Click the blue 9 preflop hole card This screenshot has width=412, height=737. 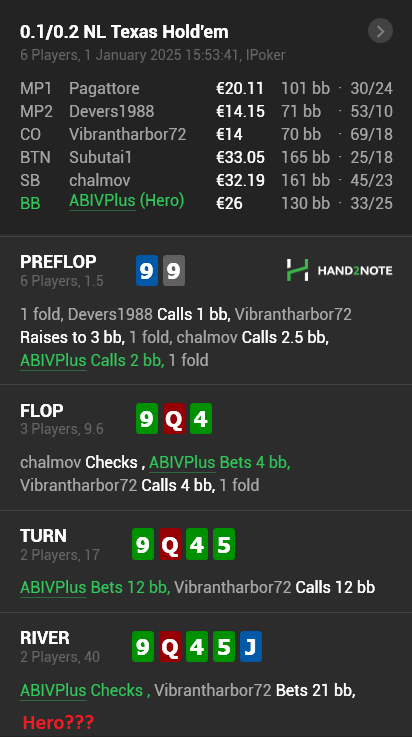(x=147, y=270)
